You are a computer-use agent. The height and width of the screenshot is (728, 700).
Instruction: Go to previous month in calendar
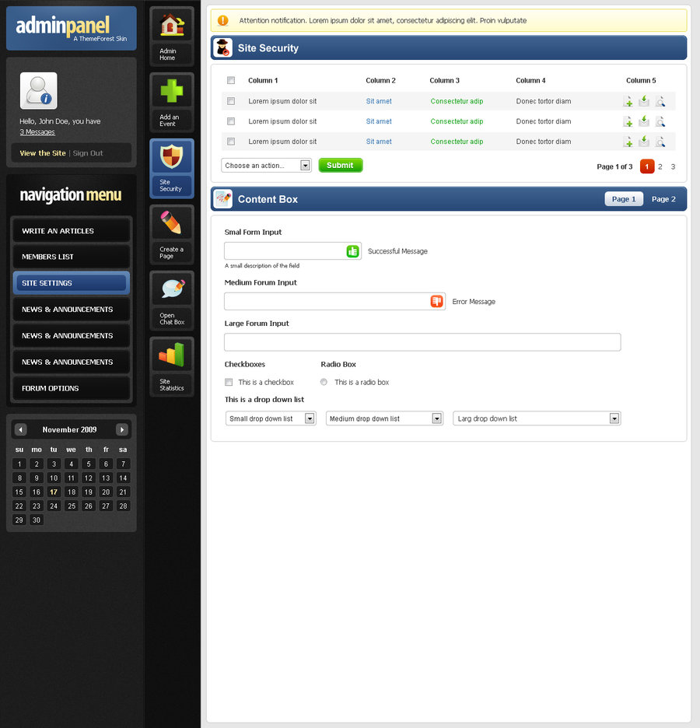[20, 429]
